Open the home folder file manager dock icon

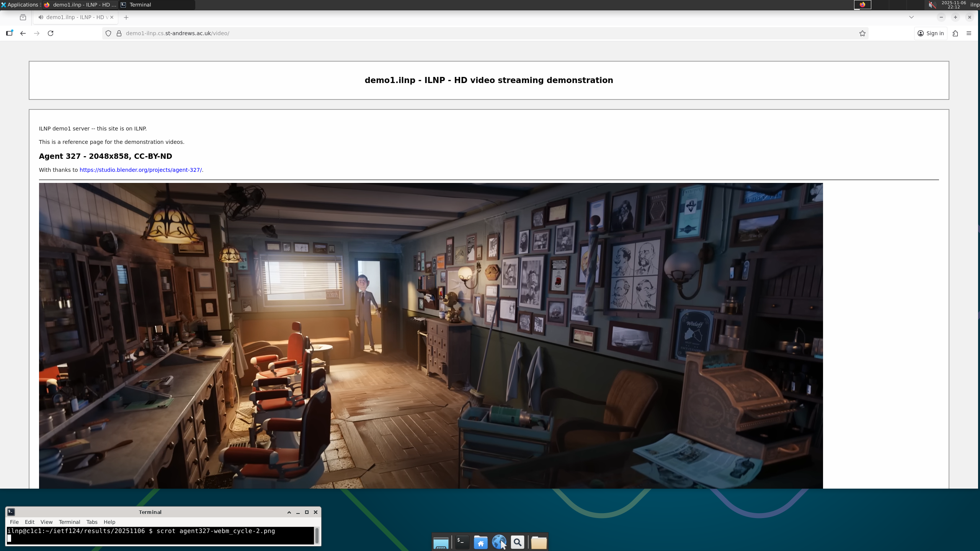click(x=480, y=542)
